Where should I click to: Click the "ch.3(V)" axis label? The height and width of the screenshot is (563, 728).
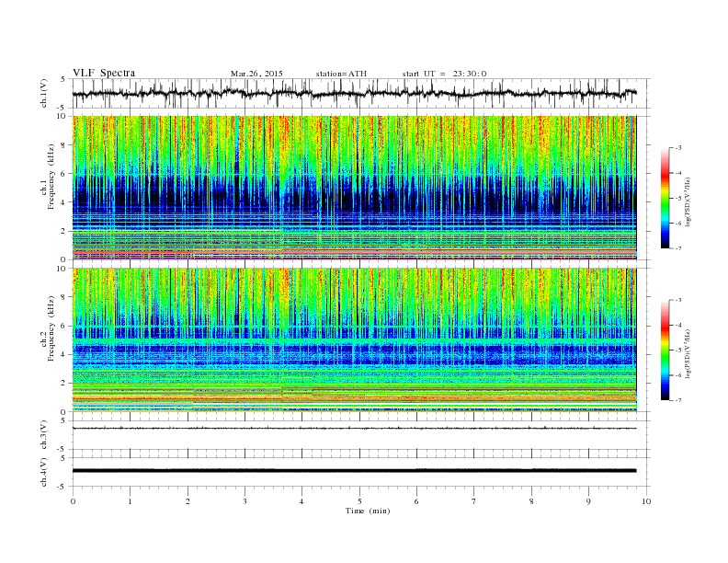pyautogui.click(x=44, y=435)
